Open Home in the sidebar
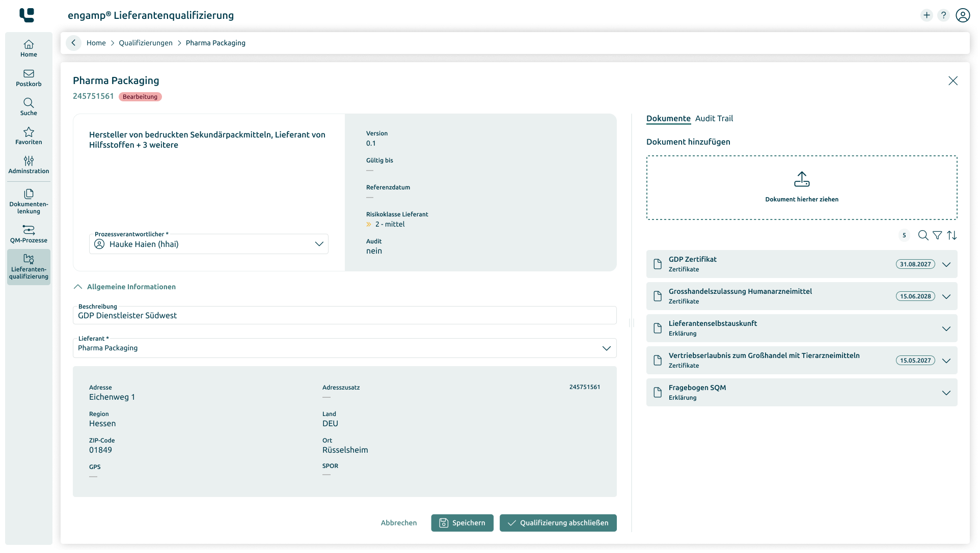Viewport: 980px width, 553px height. [x=29, y=49]
